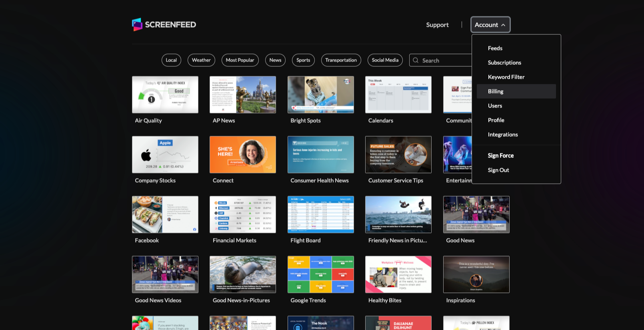This screenshot has width=644, height=330.
Task: Open the Billing menu item
Action: pyautogui.click(x=516, y=91)
